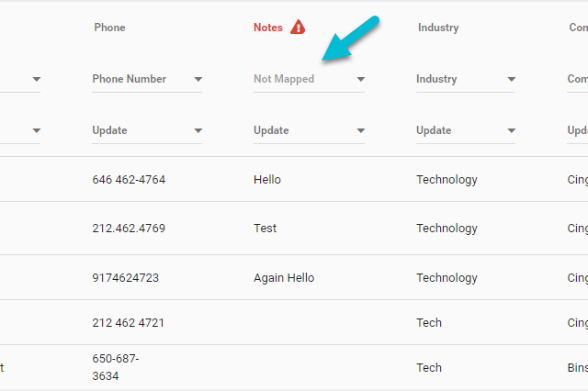This screenshot has width=588, height=391.
Task: Open the Update dropdown under Phone Number
Action: tap(147, 130)
